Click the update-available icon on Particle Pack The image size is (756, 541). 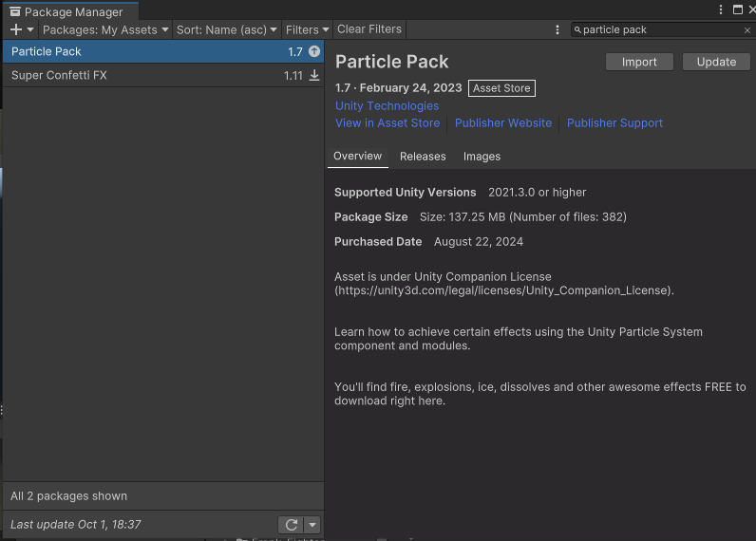point(314,51)
